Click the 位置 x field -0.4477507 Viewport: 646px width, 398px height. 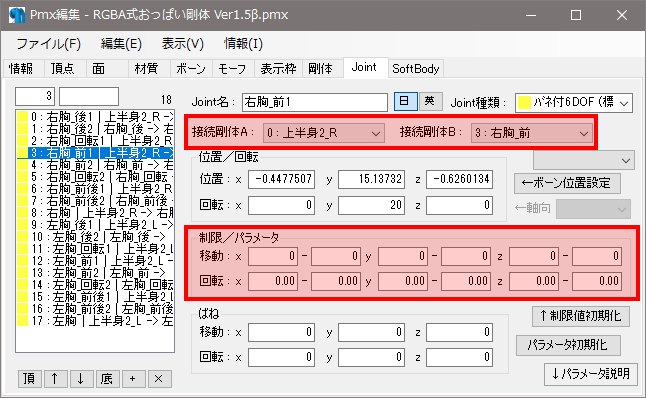tap(281, 180)
